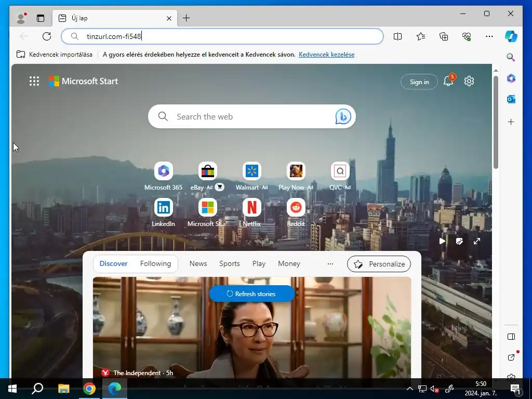The height and width of the screenshot is (399, 532).
Task: Open the Windows Start menu
Action: click(x=12, y=389)
